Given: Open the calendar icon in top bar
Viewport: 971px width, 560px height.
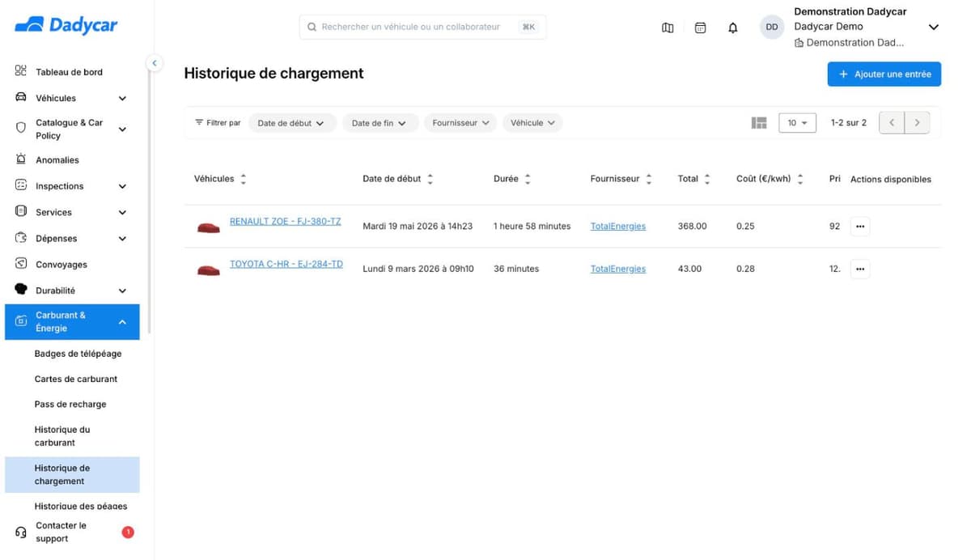Looking at the screenshot, I should (x=701, y=28).
